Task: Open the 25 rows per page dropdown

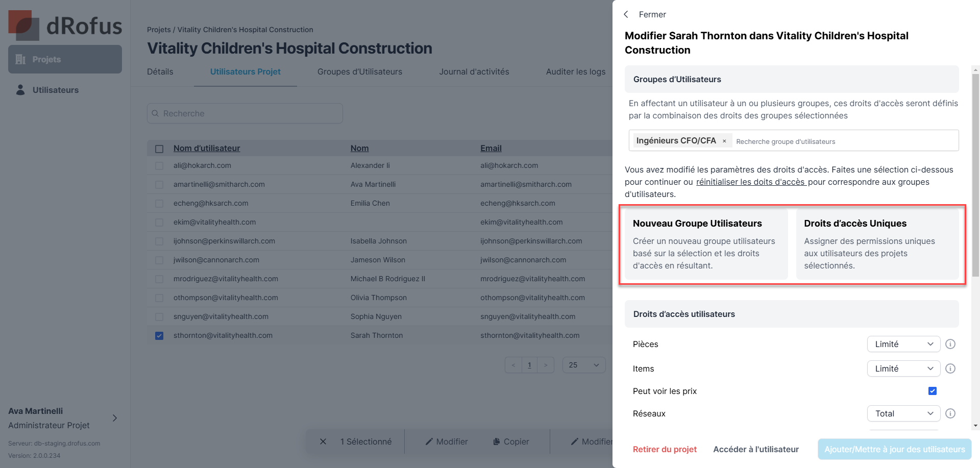Action: pyautogui.click(x=584, y=365)
